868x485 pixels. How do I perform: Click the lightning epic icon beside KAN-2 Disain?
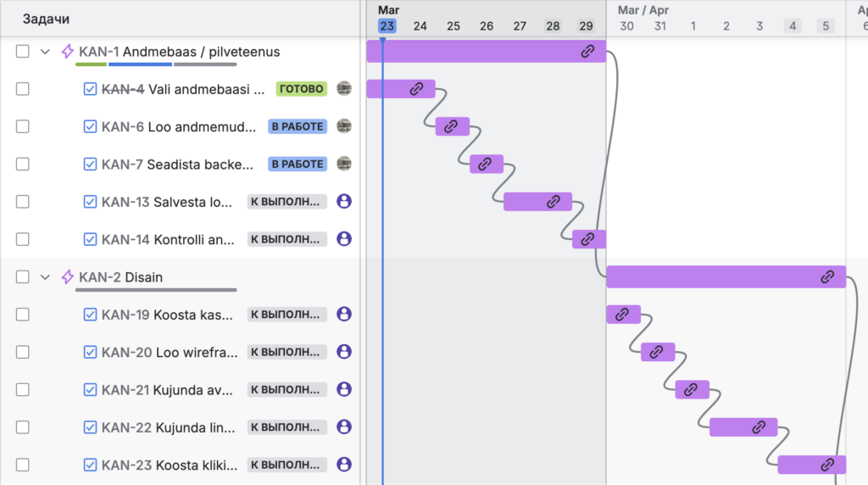[x=68, y=277]
